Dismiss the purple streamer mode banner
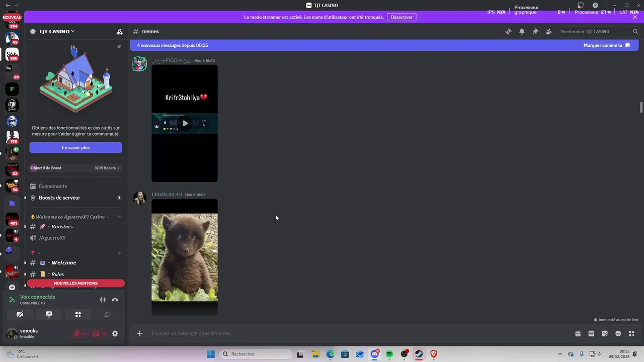This screenshot has width=644, height=362. click(x=635, y=17)
